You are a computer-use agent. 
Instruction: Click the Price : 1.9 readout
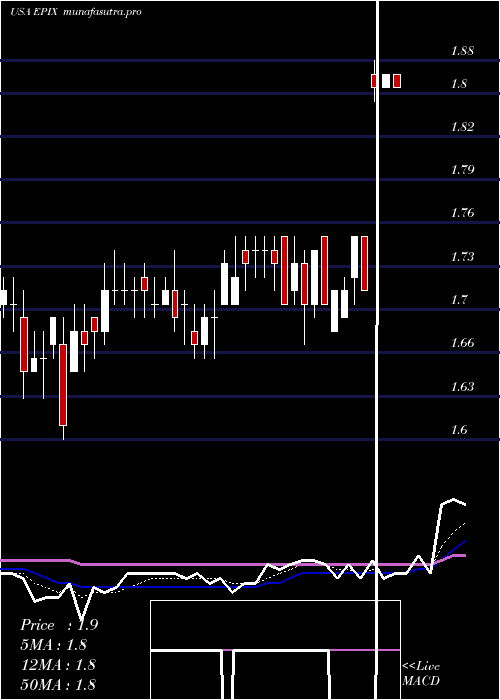click(59, 625)
